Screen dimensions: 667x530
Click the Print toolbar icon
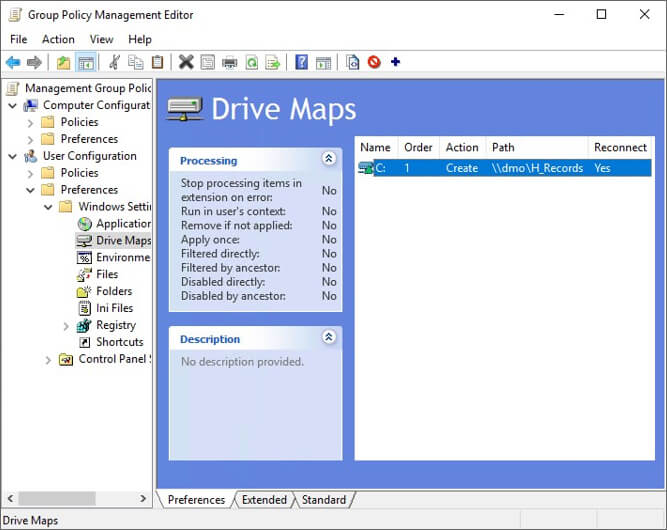click(230, 63)
